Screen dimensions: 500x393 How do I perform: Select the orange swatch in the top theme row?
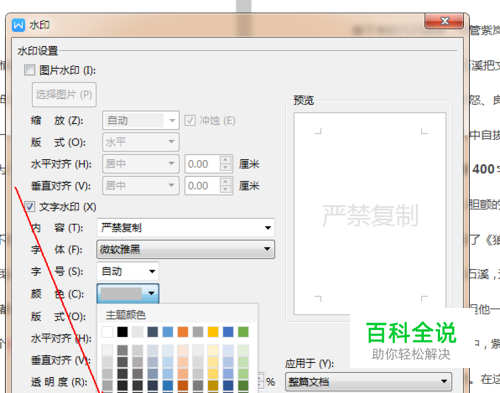pos(183,332)
